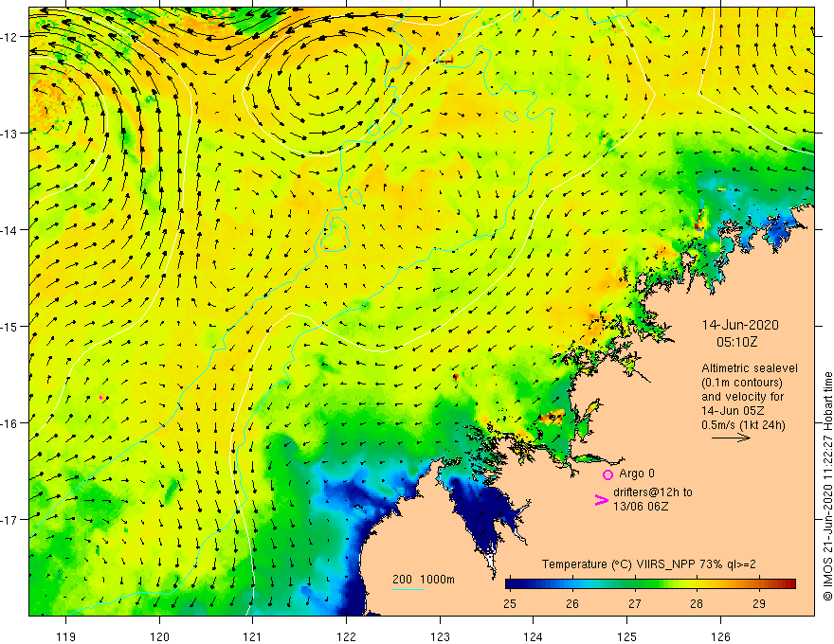Click the longitude axis label 119

[66, 636]
